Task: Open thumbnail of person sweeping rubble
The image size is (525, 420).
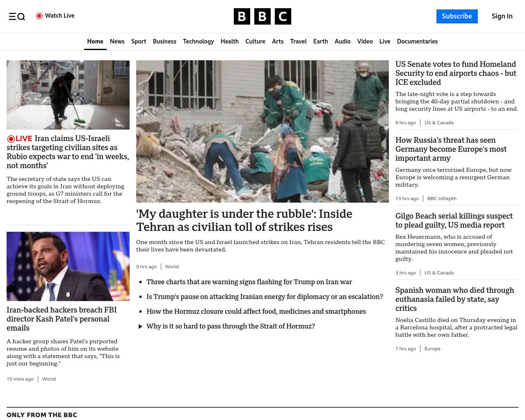Action: coord(68,95)
